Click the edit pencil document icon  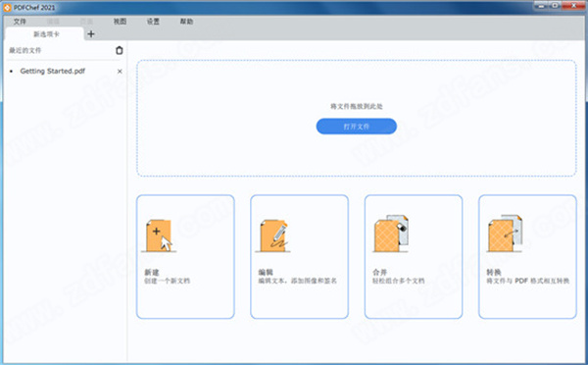click(274, 235)
